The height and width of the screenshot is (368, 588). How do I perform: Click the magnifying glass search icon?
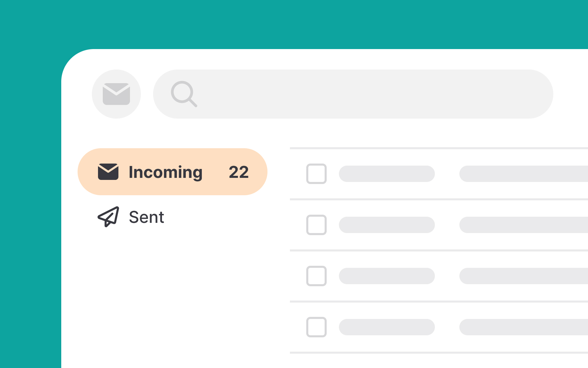pyautogui.click(x=184, y=94)
